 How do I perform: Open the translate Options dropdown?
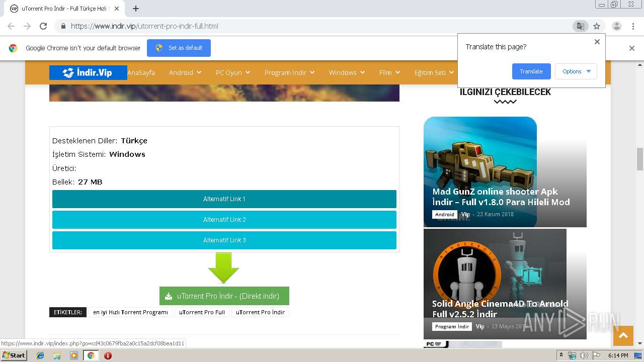(x=576, y=71)
